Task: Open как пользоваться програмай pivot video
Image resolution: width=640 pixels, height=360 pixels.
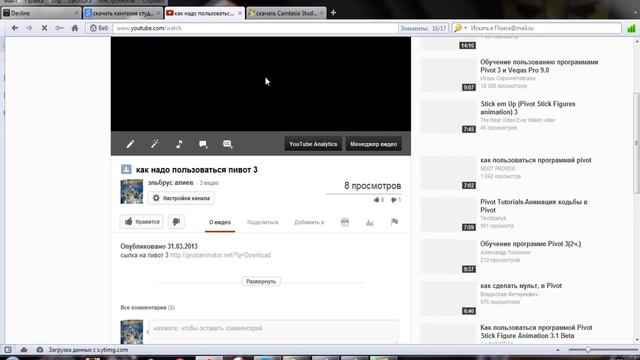Action: 536,160
